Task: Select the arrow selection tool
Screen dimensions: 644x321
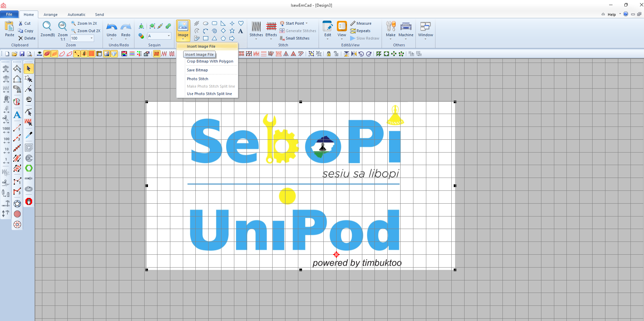Action: tap(28, 69)
